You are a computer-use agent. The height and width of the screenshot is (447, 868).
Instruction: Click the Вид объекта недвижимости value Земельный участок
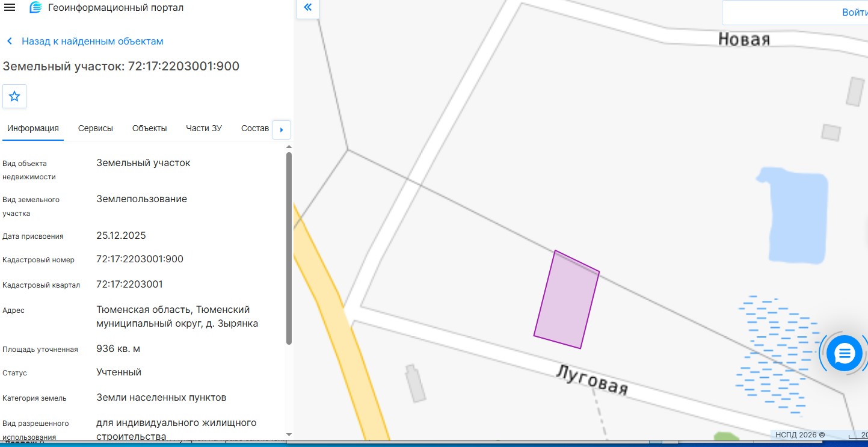pos(143,163)
